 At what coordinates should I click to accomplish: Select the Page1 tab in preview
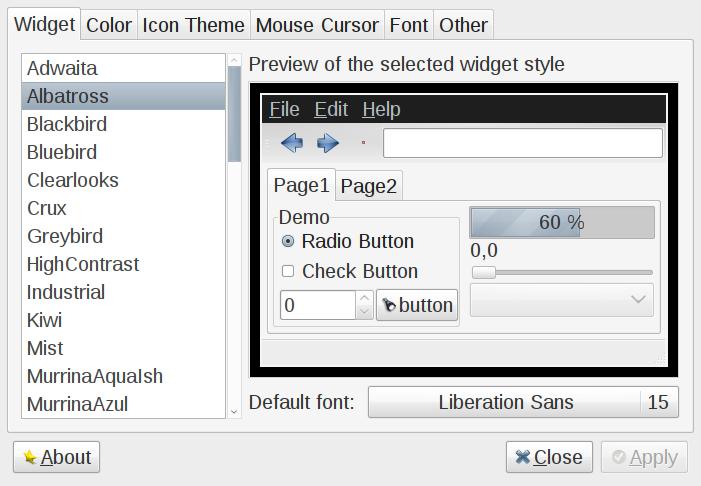click(301, 185)
